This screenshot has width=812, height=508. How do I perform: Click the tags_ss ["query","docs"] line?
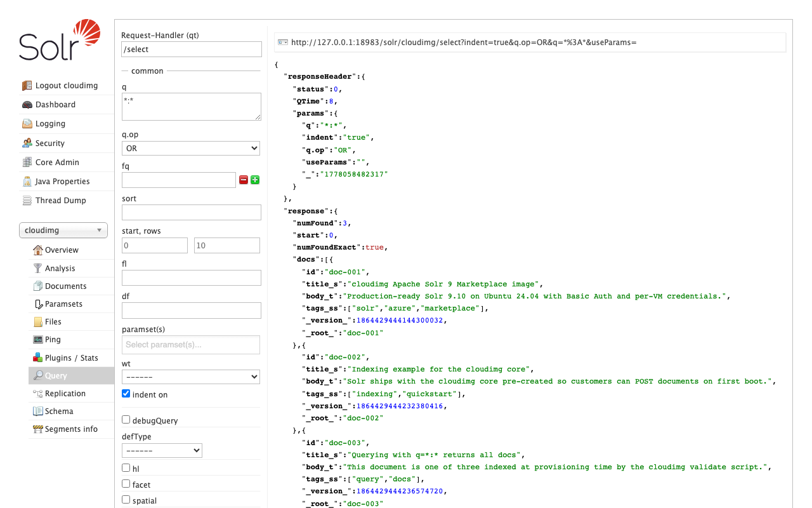tap(363, 479)
